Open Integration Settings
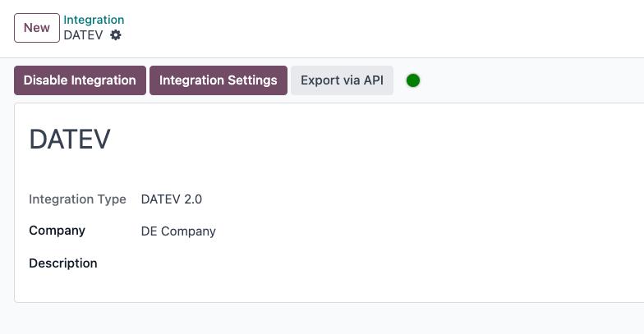 (218, 80)
